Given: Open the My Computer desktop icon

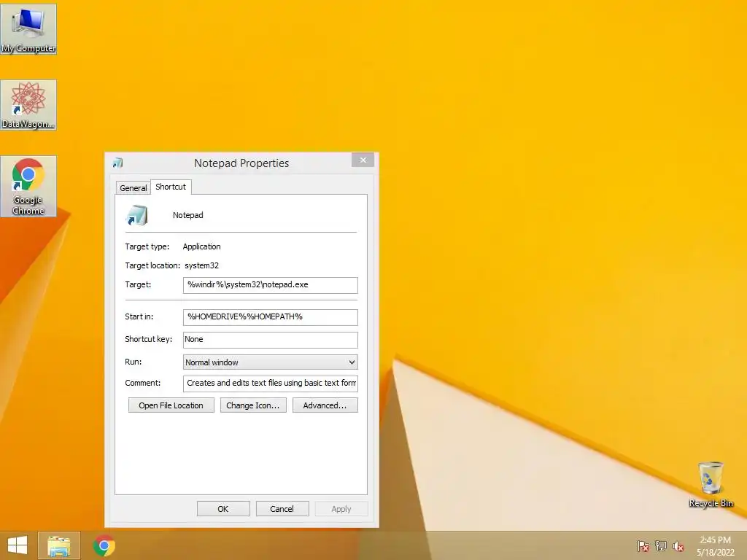Looking at the screenshot, I should [28, 28].
